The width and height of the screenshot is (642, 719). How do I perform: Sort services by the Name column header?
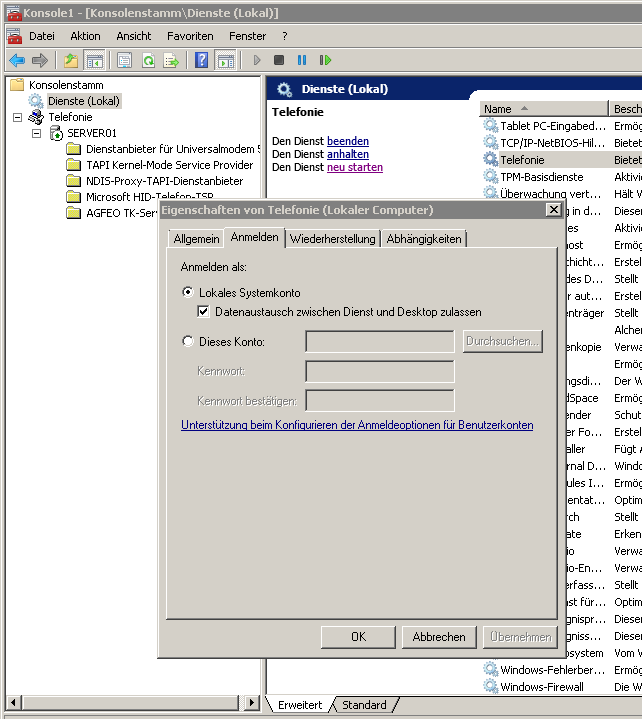pos(542,109)
